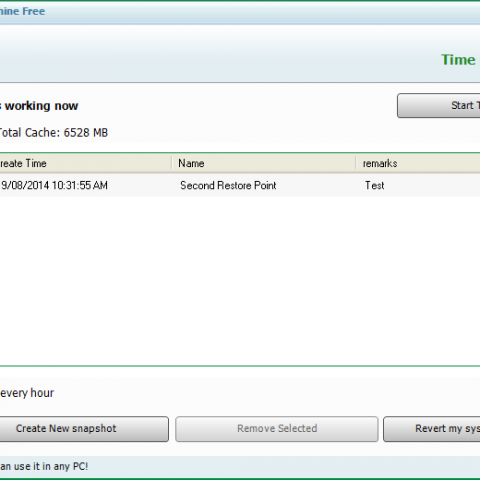Click the 10:31:55 AM create time cell
Image resolution: width=480 pixels, height=480 pixels.
(x=54, y=185)
